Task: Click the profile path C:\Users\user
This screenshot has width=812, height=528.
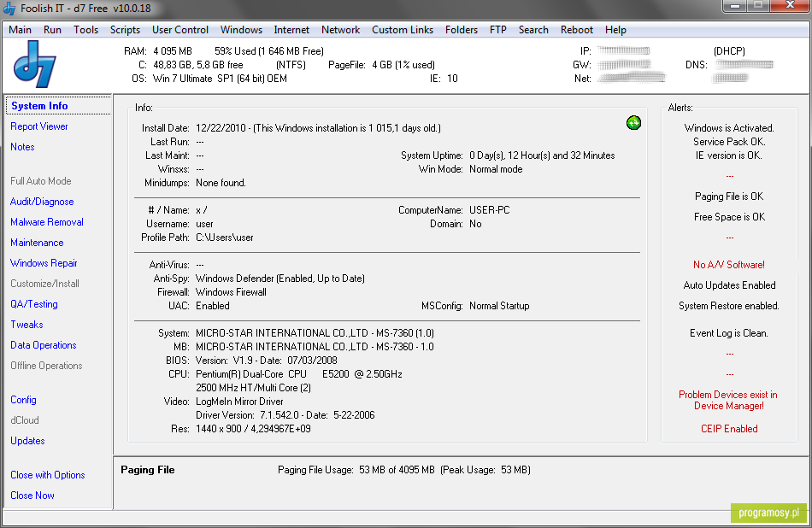Action: pyautogui.click(x=224, y=238)
